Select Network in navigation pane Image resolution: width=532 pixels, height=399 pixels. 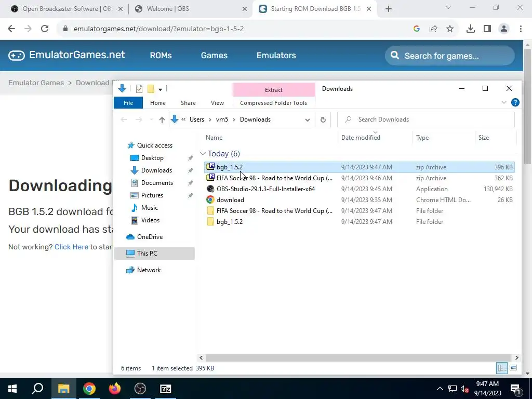click(x=149, y=270)
